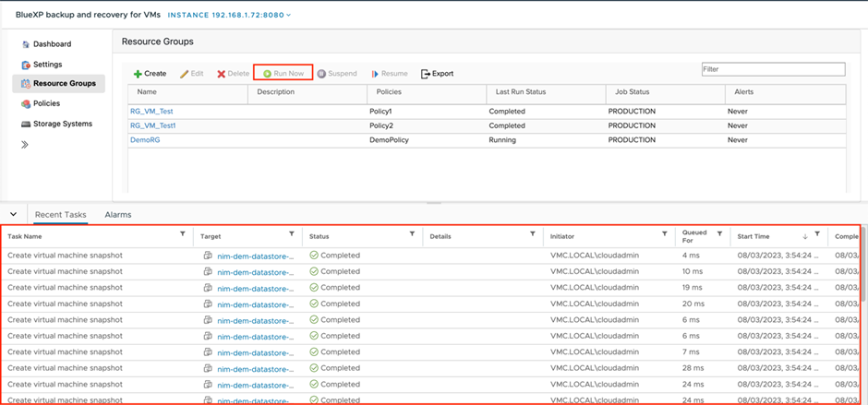The height and width of the screenshot is (405, 868).
Task: Open the Status column filter icon
Action: coord(412,234)
